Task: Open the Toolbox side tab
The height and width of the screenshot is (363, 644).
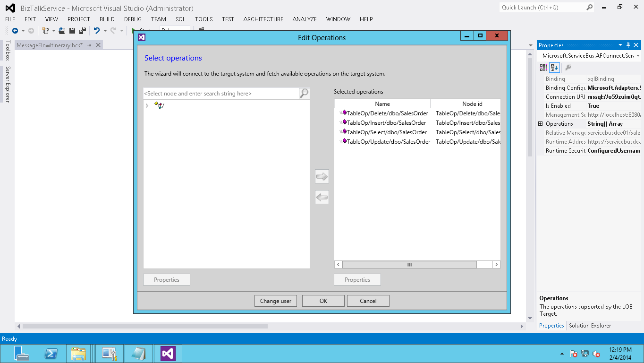Action: tap(7, 51)
